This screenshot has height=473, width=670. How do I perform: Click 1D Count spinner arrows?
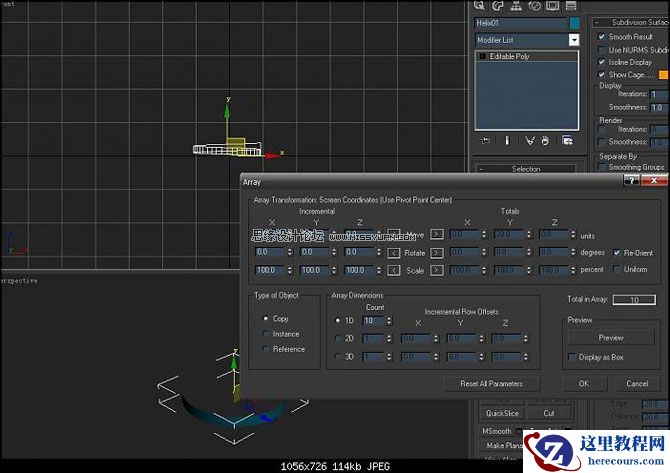pyautogui.click(x=389, y=320)
